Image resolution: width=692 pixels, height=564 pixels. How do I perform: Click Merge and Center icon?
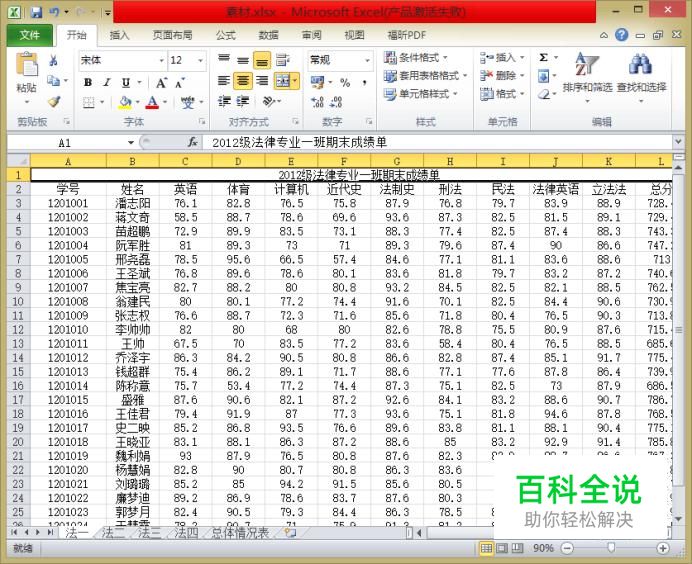point(282,81)
